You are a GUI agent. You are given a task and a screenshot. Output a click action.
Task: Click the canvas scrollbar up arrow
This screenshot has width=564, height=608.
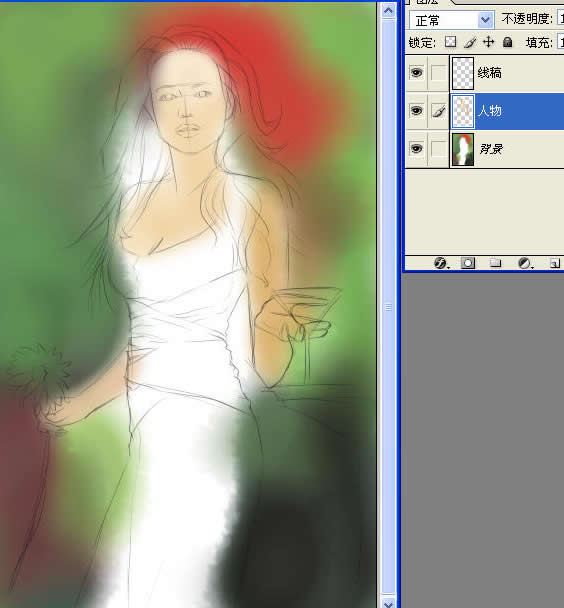coord(388,10)
